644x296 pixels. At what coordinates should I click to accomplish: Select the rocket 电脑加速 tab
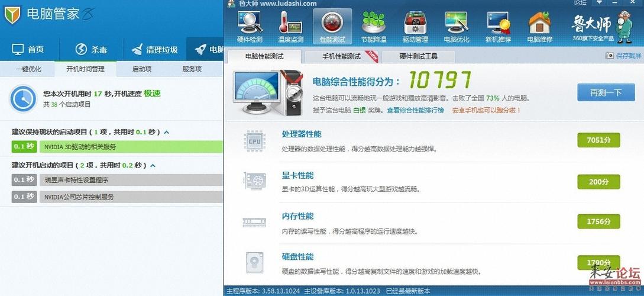tap(205, 50)
